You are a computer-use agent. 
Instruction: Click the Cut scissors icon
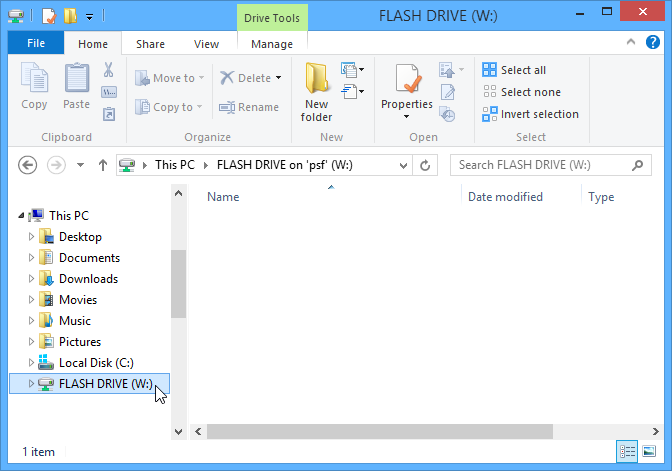coord(108,69)
